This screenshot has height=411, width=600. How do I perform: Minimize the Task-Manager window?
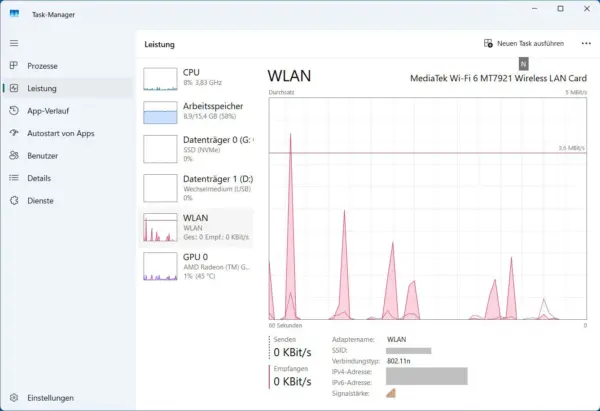(535, 8)
